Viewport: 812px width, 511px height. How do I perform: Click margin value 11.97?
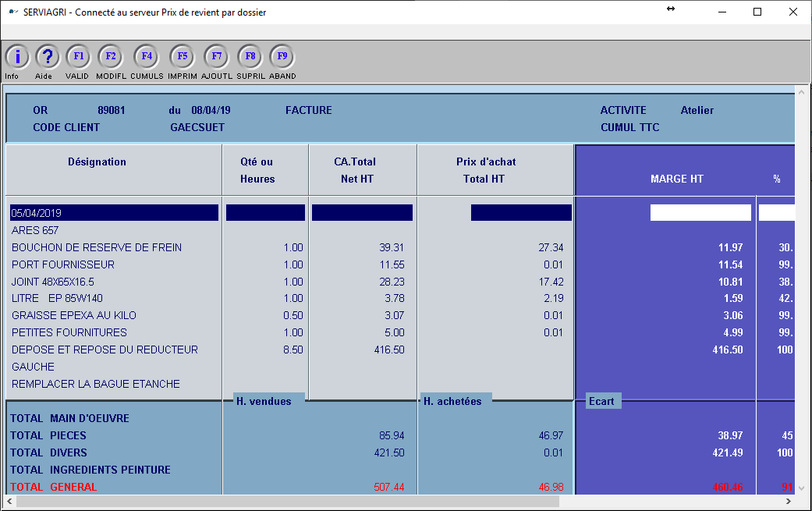[x=730, y=247]
